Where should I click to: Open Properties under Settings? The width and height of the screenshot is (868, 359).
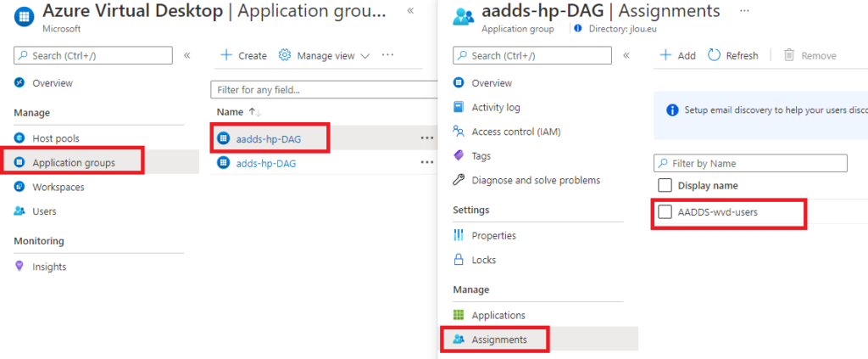pos(493,235)
